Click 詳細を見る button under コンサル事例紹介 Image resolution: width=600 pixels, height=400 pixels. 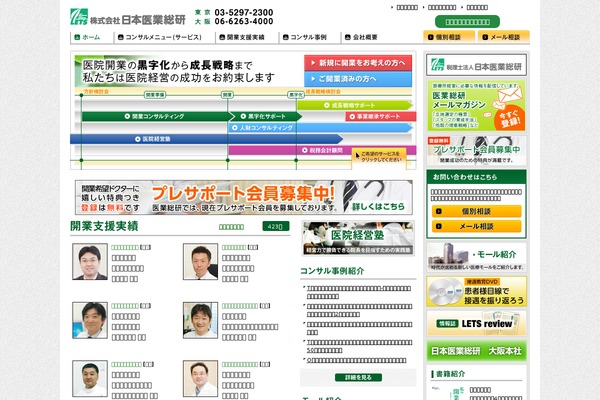click(x=358, y=377)
